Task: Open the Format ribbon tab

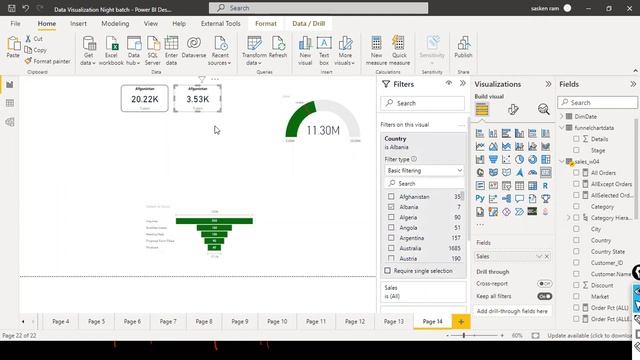Action: 266,24
